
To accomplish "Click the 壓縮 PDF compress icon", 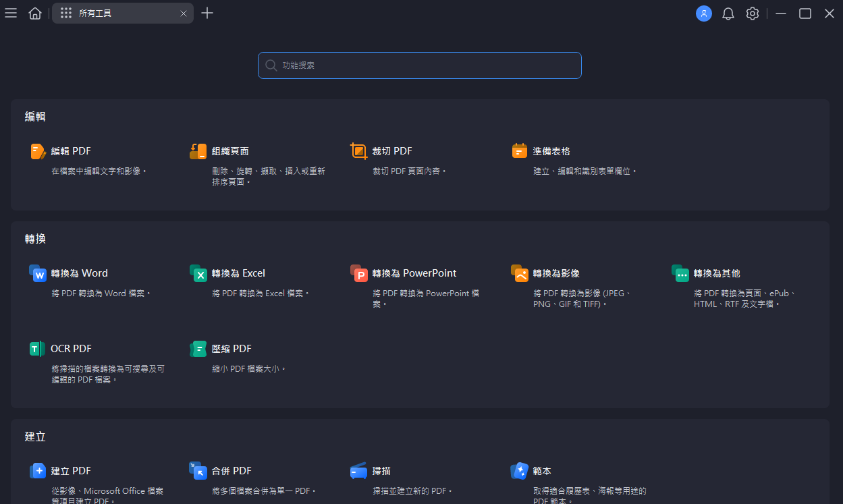I will pyautogui.click(x=198, y=349).
